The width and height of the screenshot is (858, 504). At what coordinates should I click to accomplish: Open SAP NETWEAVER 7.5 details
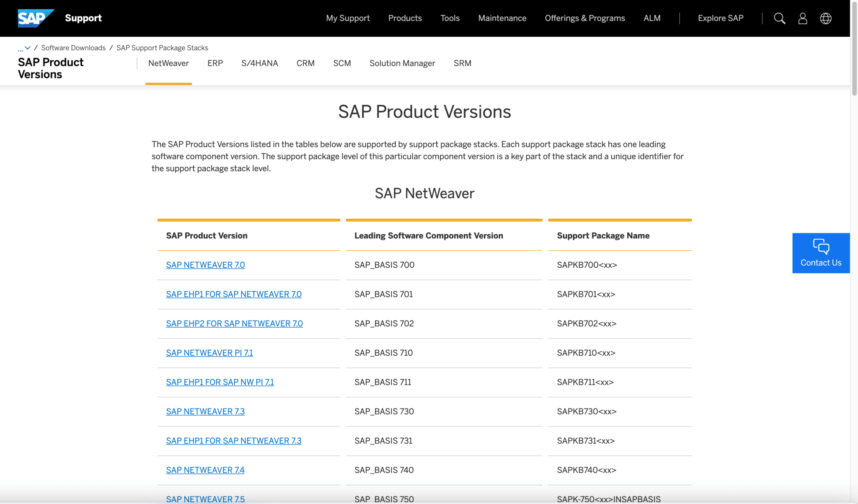(205, 499)
